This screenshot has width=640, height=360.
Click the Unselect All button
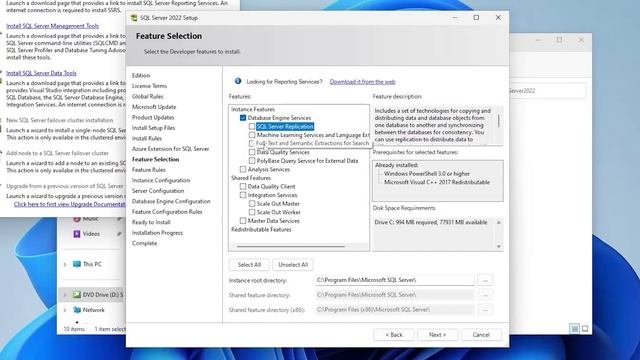pos(293,264)
